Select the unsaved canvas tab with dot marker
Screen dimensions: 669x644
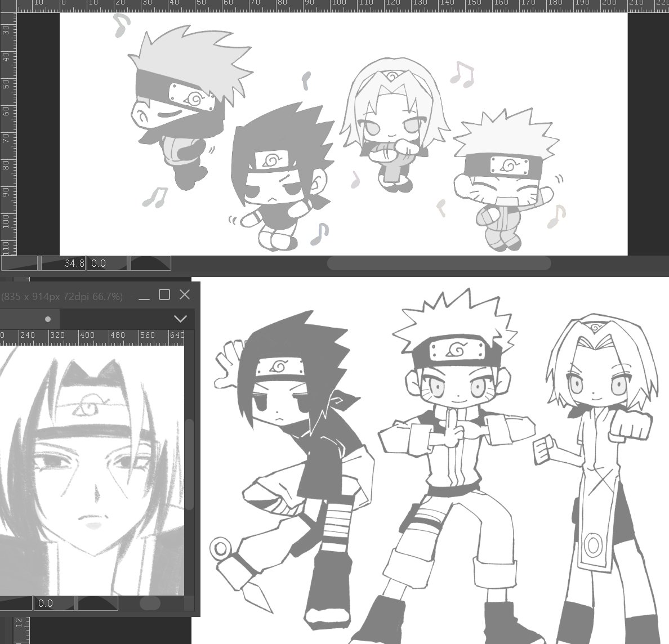click(29, 319)
